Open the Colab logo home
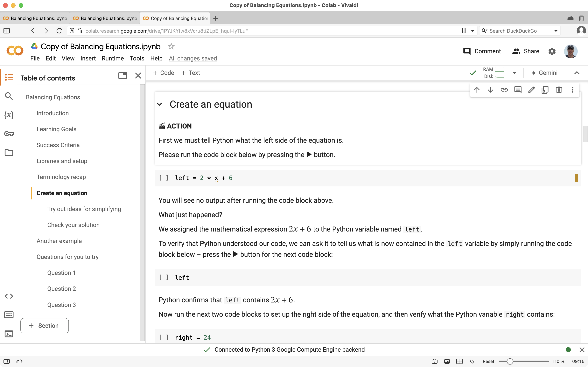588x367 pixels. 15,51
